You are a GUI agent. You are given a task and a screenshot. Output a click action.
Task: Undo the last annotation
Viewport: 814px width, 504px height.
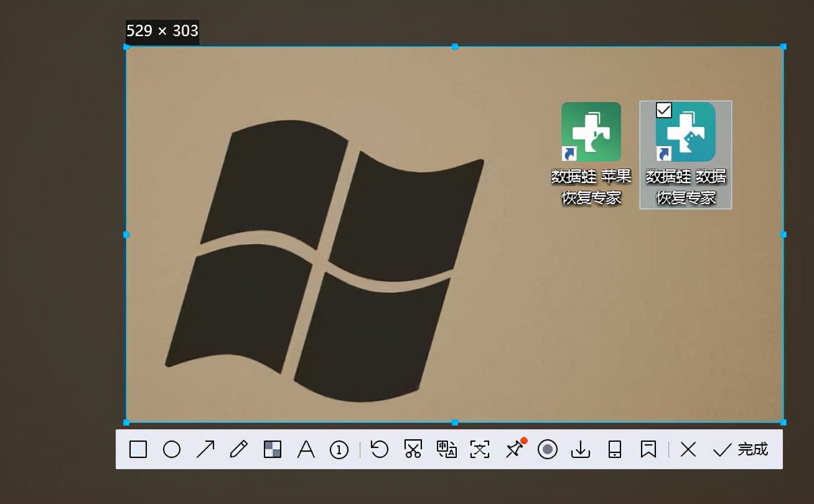coord(379,449)
